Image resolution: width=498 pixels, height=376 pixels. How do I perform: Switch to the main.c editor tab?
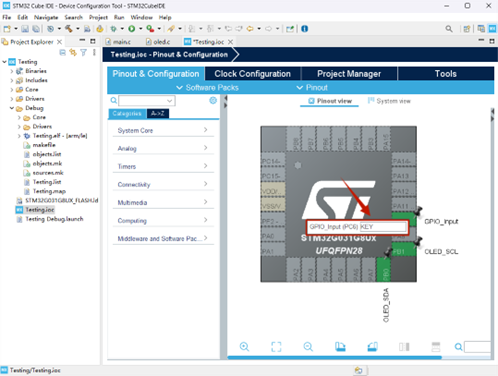point(118,42)
